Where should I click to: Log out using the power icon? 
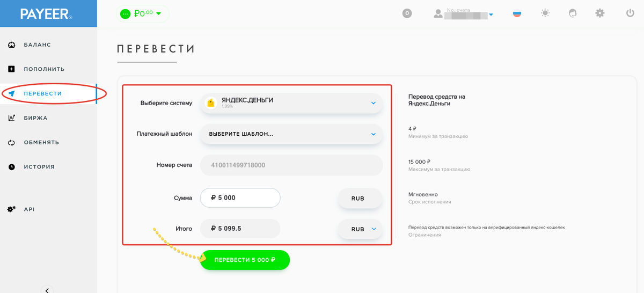click(x=630, y=13)
